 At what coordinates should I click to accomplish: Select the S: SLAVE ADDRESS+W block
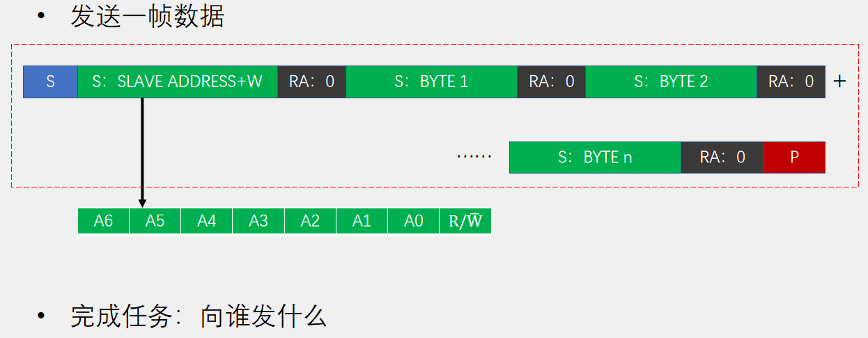[x=178, y=82]
